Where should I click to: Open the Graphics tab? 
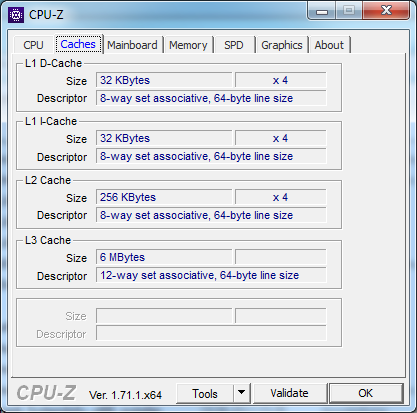(x=282, y=45)
